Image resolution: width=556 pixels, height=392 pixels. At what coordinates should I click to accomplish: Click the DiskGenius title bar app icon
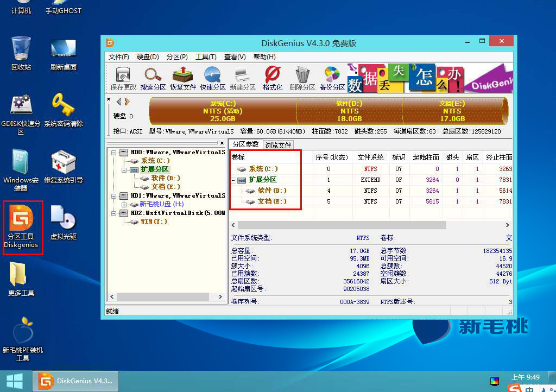110,43
